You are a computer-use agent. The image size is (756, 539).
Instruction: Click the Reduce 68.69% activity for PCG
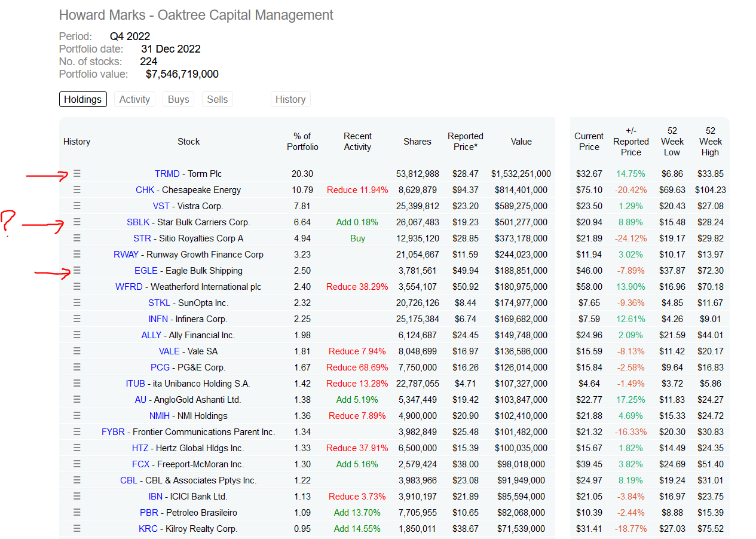pos(357,367)
